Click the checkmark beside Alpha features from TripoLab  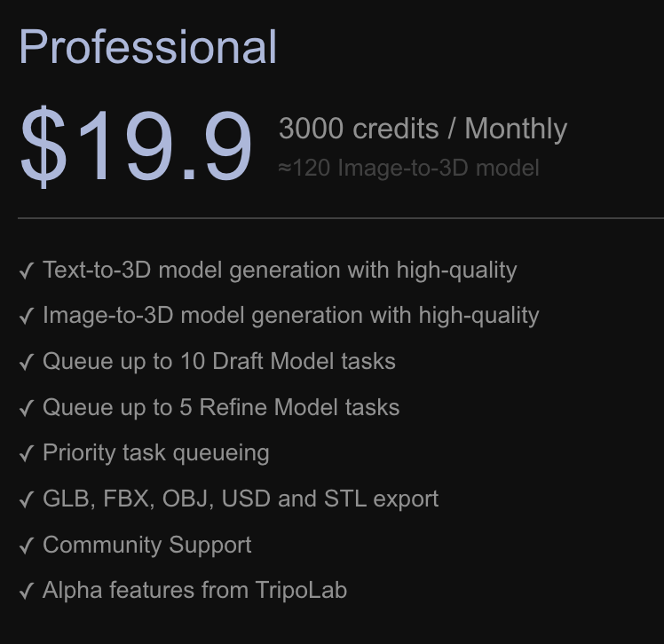point(27,591)
